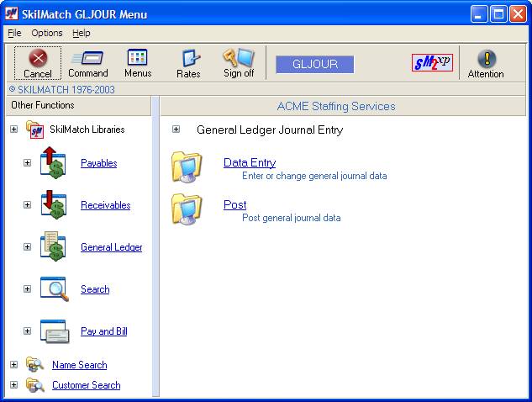Expand the Customer Search node
This screenshot has width=532, height=402.
[13, 384]
